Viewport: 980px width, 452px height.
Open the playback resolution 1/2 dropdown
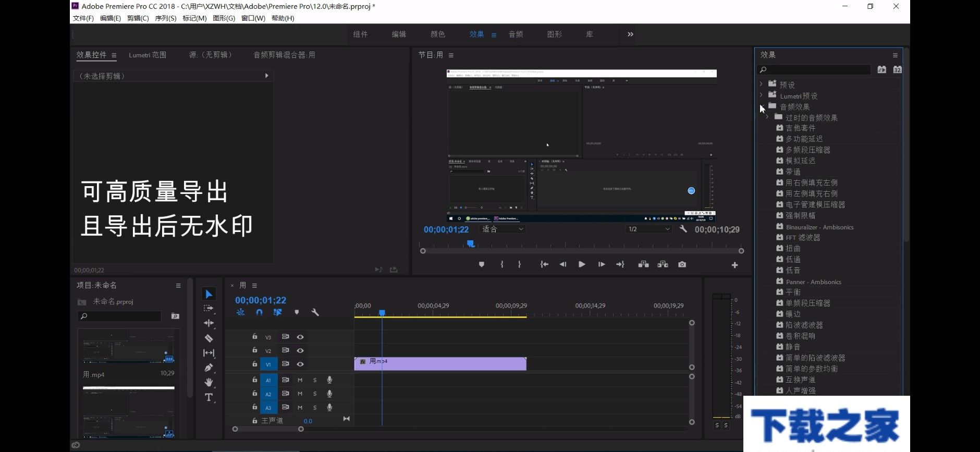pyautogui.click(x=649, y=229)
